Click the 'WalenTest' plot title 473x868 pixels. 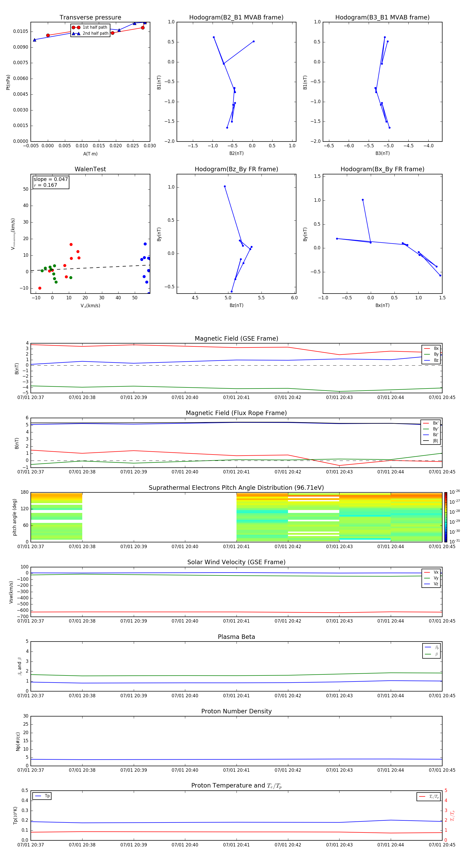pyautogui.click(x=90, y=169)
